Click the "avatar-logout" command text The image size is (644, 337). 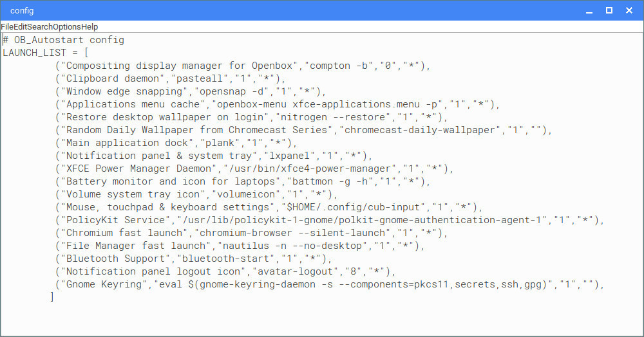click(x=292, y=271)
